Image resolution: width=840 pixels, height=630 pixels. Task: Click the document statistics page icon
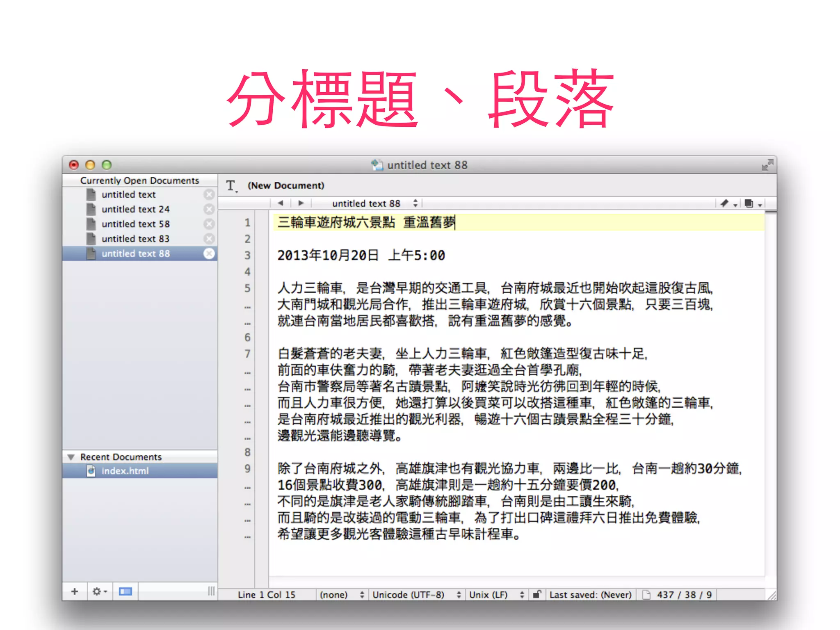(646, 595)
